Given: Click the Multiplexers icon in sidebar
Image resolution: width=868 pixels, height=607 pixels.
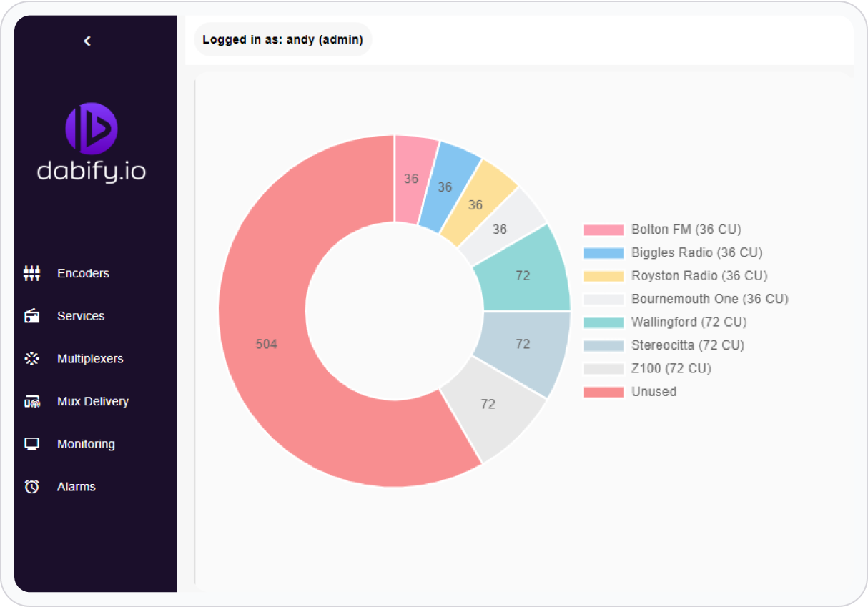Looking at the screenshot, I should coord(31,359).
